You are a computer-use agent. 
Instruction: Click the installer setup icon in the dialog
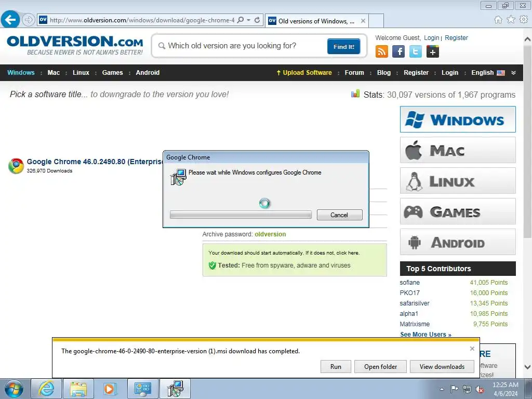click(178, 177)
